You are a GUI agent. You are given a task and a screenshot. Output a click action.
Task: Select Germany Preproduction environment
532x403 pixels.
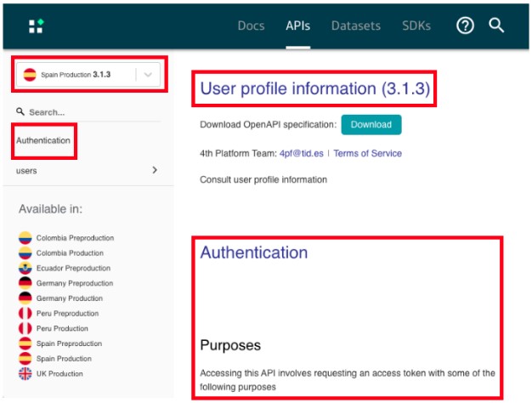(x=75, y=283)
